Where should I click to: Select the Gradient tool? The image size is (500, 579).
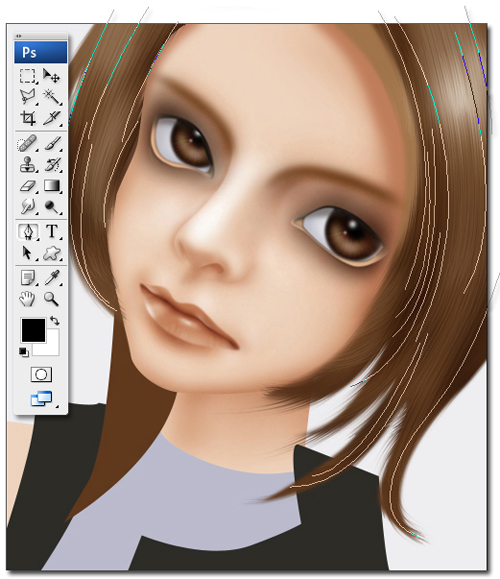(51, 186)
